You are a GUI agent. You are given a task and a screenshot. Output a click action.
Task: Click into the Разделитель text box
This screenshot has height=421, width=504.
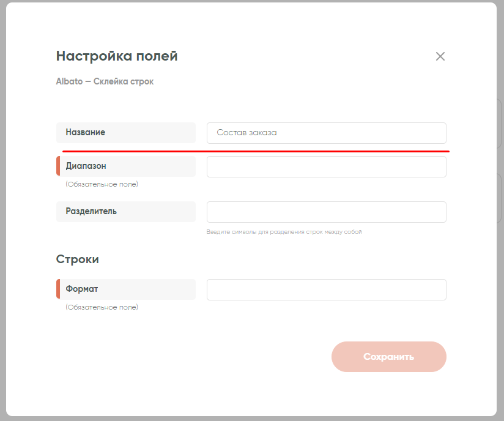[x=326, y=212]
